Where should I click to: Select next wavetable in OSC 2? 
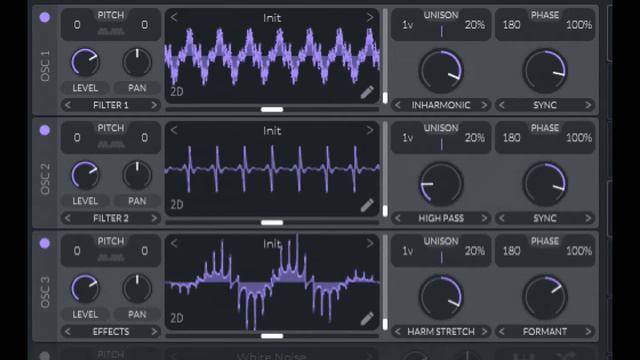(x=370, y=130)
